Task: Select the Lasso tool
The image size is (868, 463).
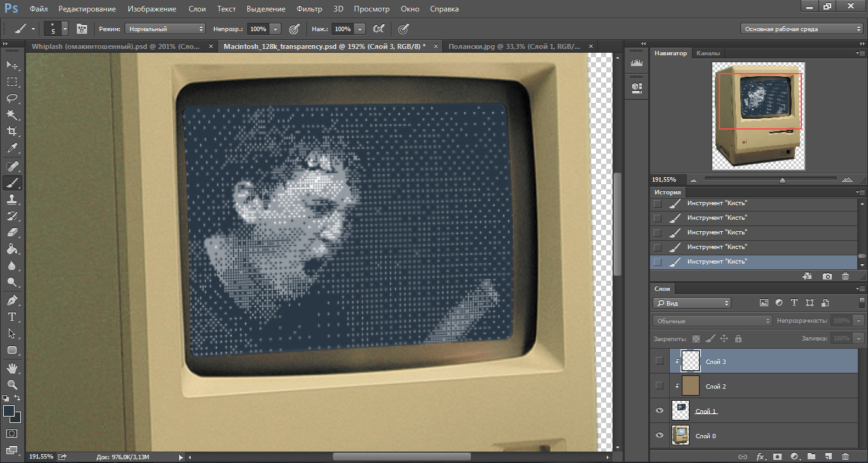Action: pyautogui.click(x=12, y=98)
